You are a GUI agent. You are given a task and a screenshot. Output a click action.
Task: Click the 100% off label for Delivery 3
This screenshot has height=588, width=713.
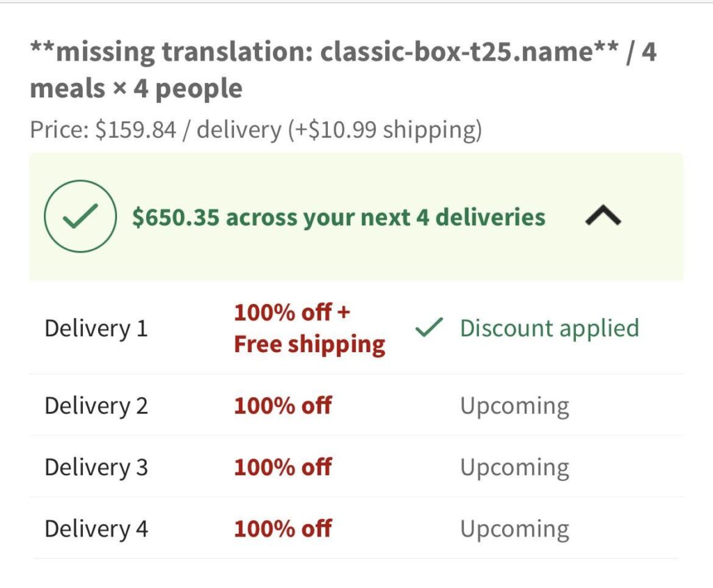(283, 467)
